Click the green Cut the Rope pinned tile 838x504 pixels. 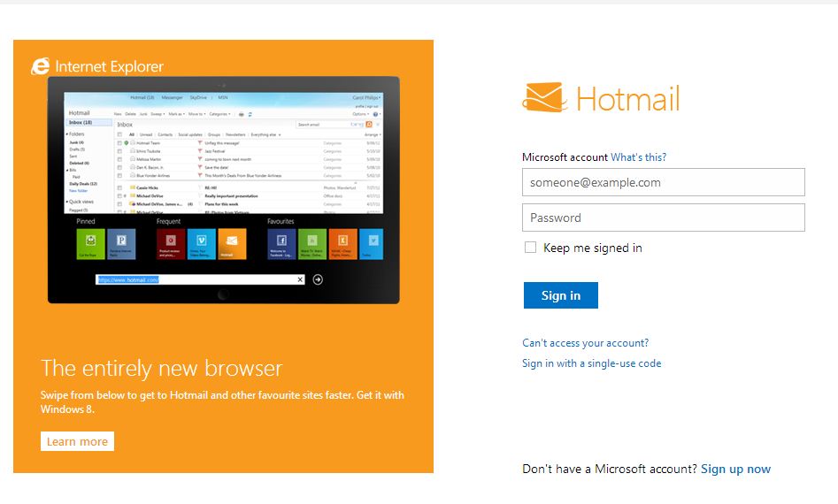tap(91, 244)
